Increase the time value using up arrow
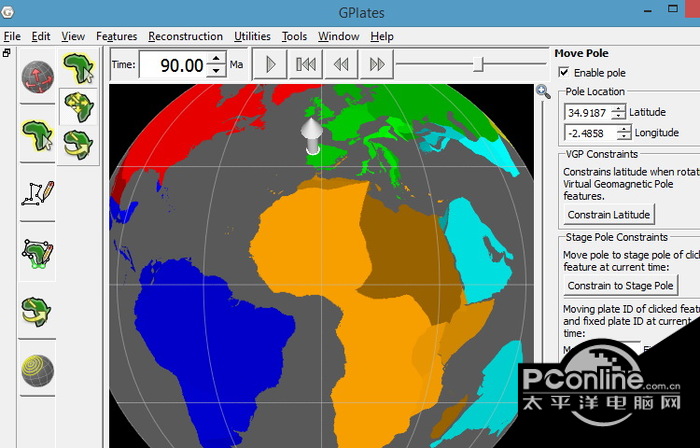The image size is (700, 448). (216, 59)
